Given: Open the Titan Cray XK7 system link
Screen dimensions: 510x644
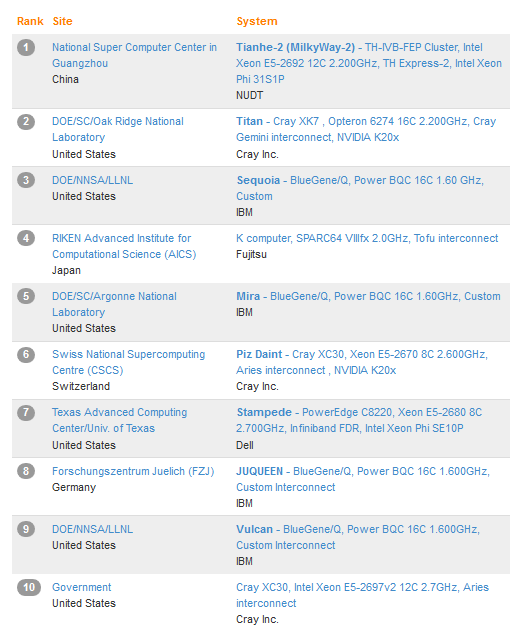Looking at the screenshot, I should pyautogui.click(x=366, y=129).
